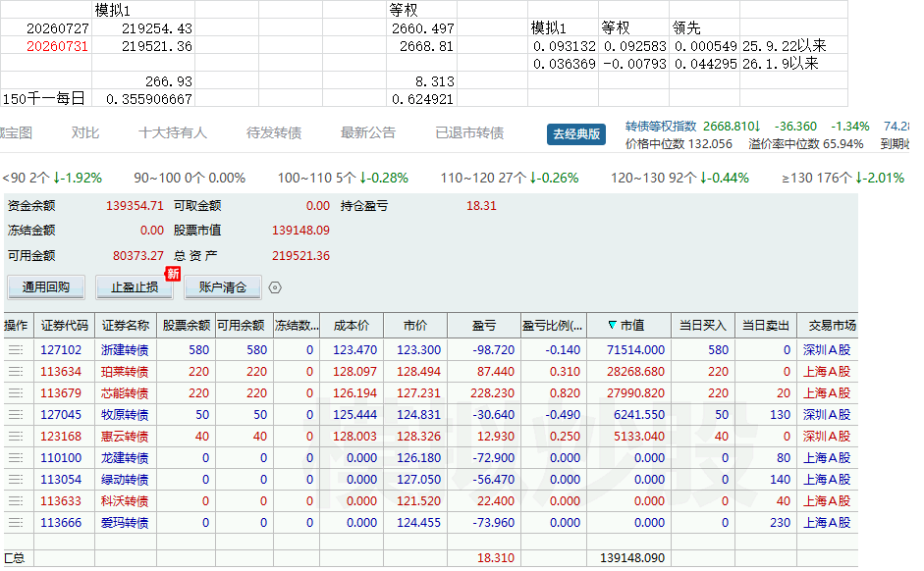The width and height of the screenshot is (924, 571).
Task: Sort by the 当日卖出 column header
Action: [766, 326]
